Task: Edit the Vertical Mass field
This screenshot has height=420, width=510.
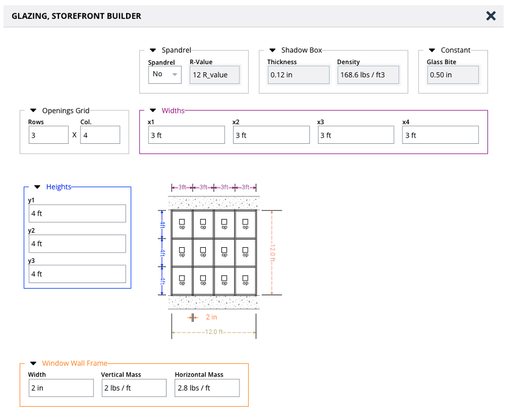Action: [134, 388]
